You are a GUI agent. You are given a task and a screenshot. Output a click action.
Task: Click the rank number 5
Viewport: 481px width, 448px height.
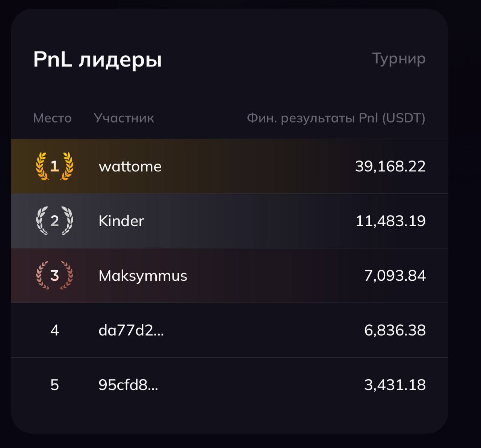pos(54,385)
